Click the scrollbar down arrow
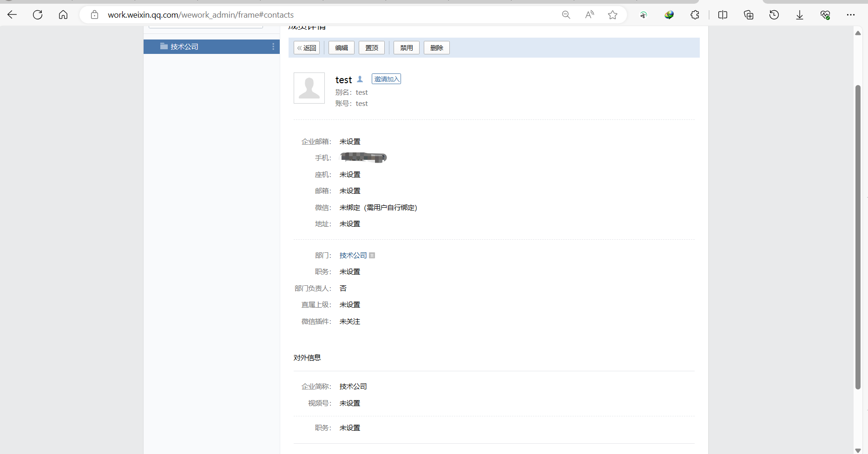This screenshot has width=868, height=454. pos(858,450)
